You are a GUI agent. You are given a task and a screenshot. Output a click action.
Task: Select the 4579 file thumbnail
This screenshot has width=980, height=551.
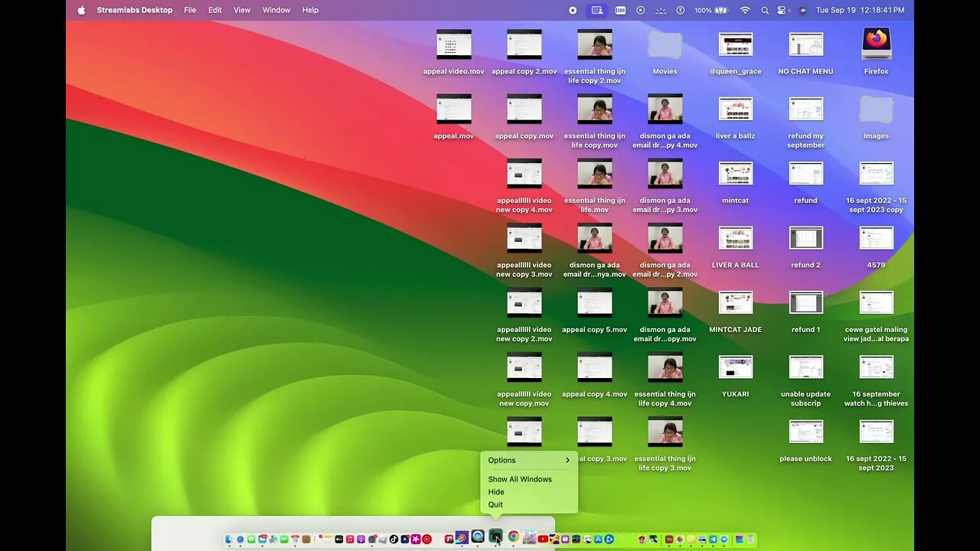pyautogui.click(x=877, y=238)
